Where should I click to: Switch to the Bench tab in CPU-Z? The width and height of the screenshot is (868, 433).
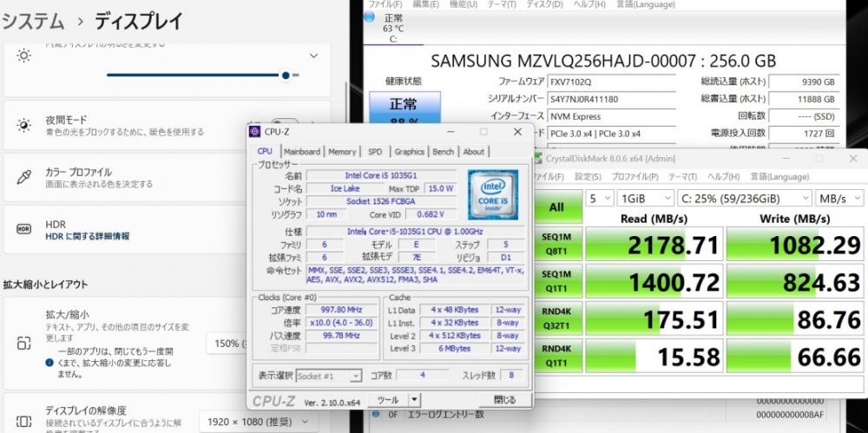pyautogui.click(x=444, y=151)
